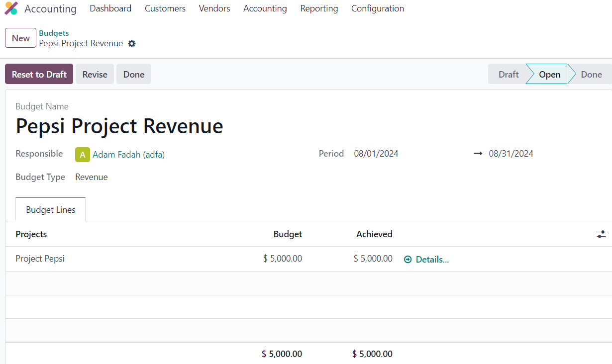Open the Dashboard menu
Screen dimensions: 612x364
point(110,8)
